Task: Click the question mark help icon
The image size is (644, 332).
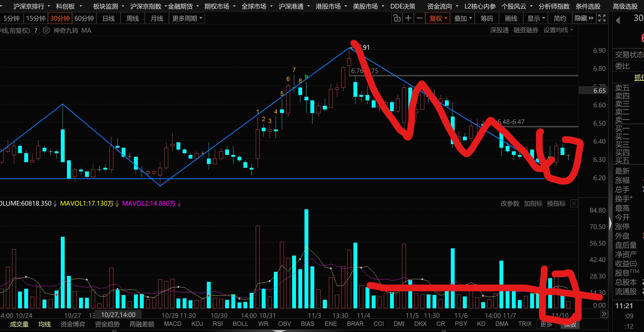Action: pyautogui.click(x=36, y=31)
